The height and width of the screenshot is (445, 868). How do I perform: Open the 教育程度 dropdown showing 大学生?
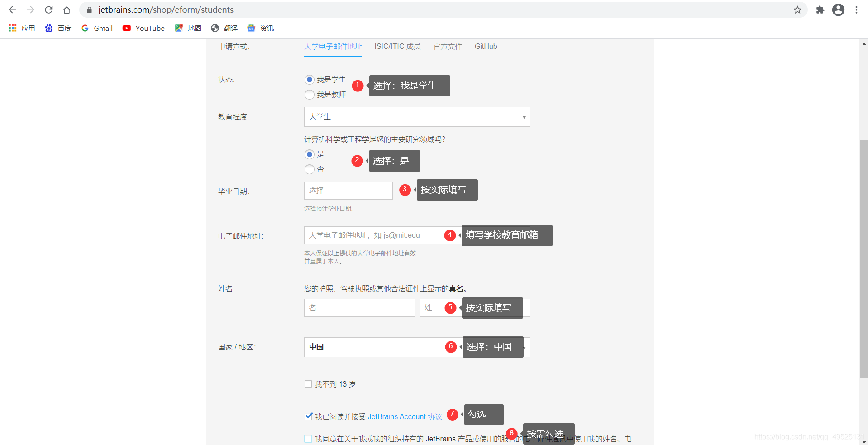point(416,117)
